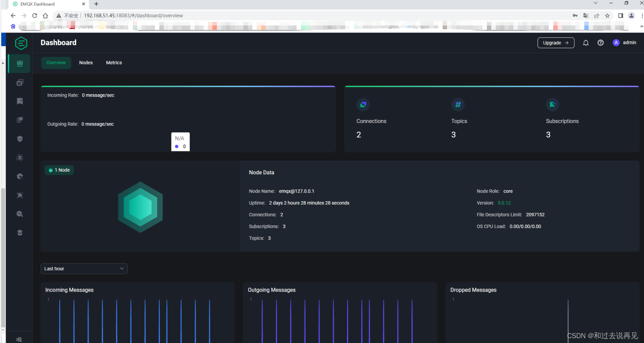Click the admin avatar icon
Viewport: 644px width, 343px height.
click(616, 43)
